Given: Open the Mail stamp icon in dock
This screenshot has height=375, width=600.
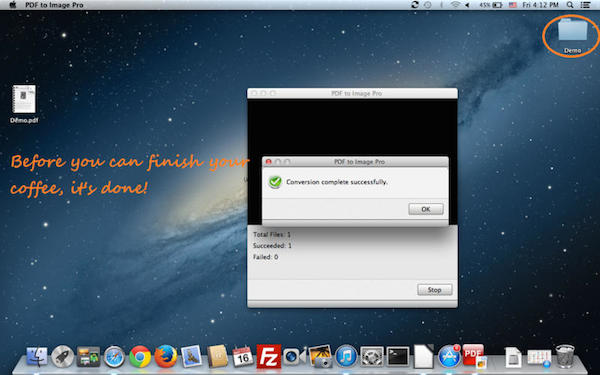Looking at the screenshot, I should click(191, 356).
